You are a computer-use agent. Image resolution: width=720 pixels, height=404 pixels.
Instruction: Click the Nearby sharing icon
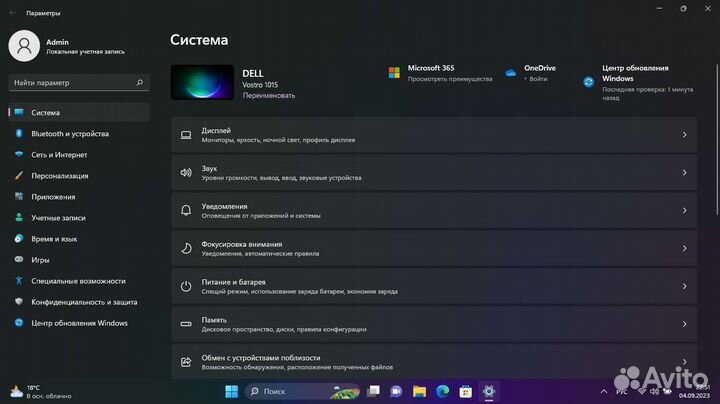(186, 362)
